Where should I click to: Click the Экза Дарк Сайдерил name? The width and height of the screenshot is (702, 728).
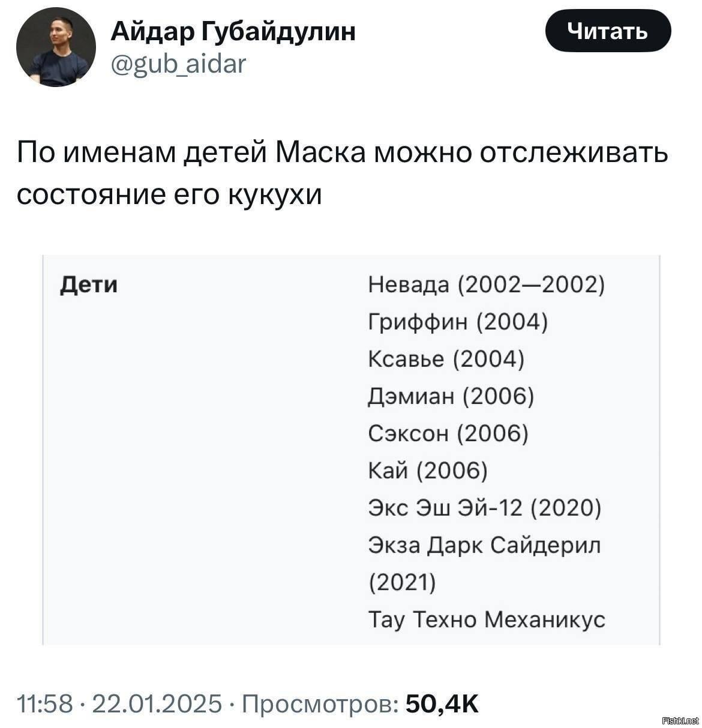pos(484,544)
